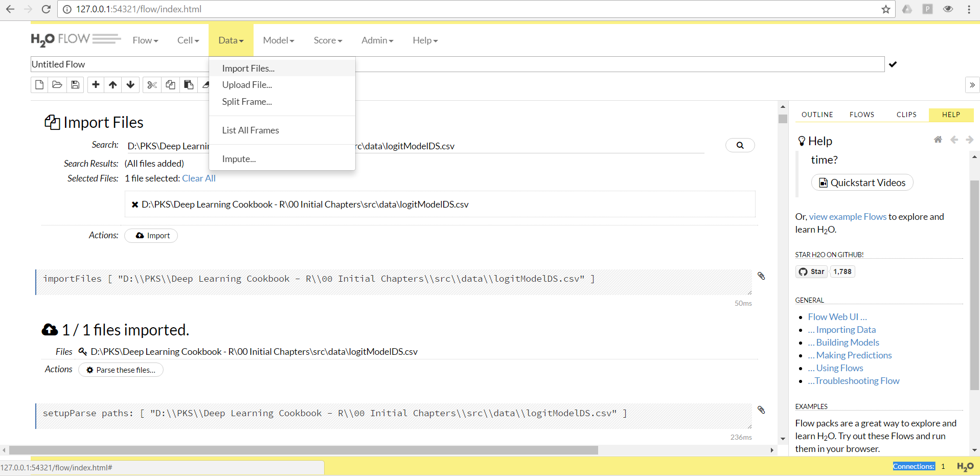The image size is (980, 476).
Task: Expand the Score dropdown menu
Action: click(328, 40)
